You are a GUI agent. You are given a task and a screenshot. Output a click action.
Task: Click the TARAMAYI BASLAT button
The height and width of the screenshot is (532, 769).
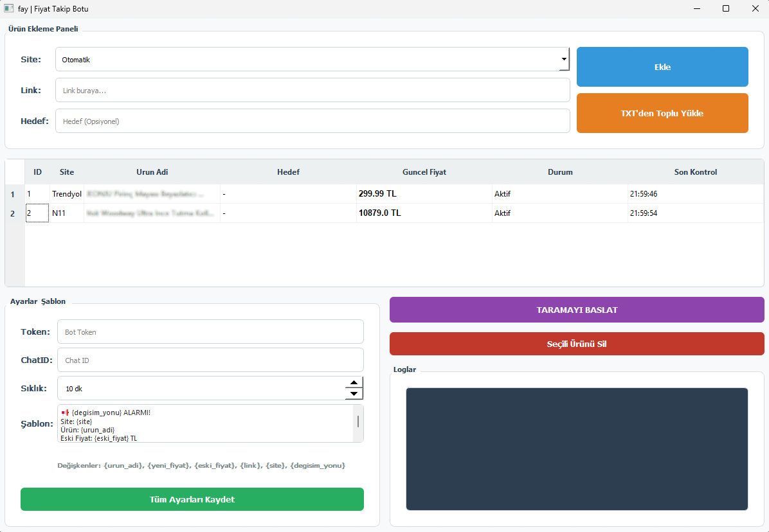[577, 310]
